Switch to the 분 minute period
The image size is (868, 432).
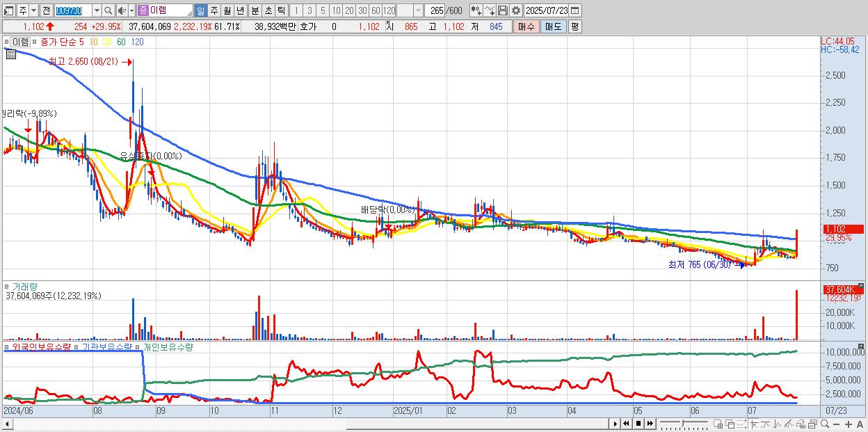click(x=255, y=10)
